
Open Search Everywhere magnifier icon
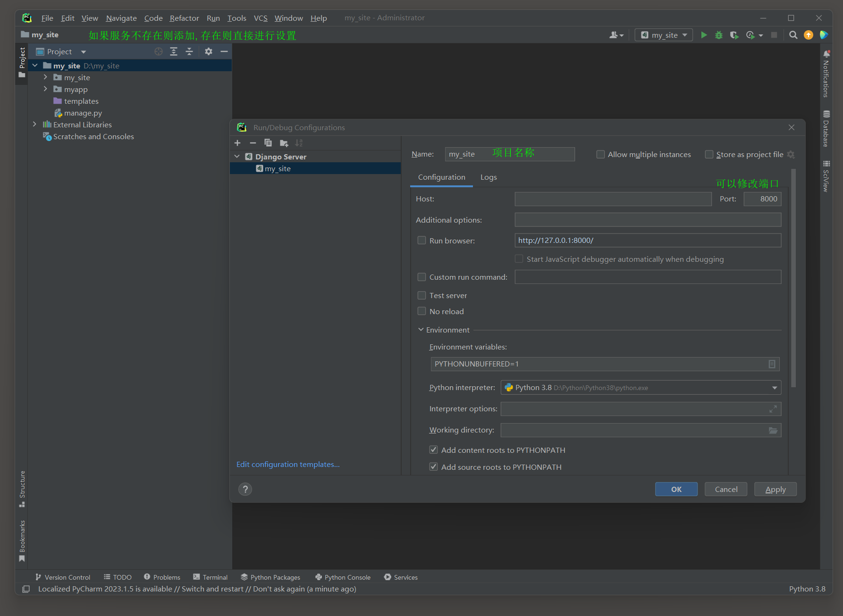[793, 35]
